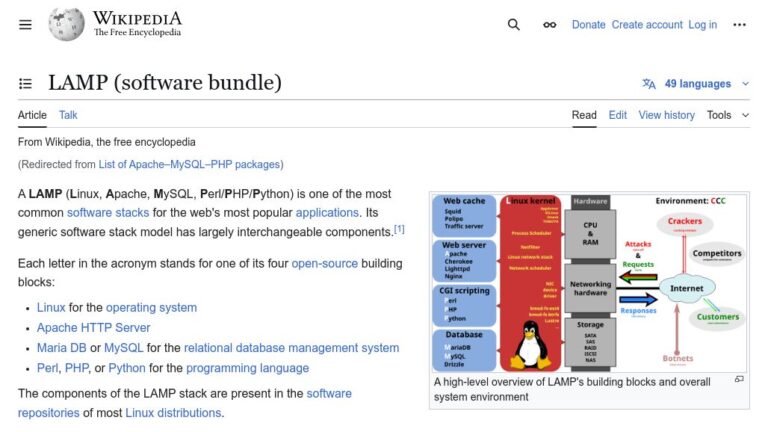This screenshot has height=432, width=768.
Task: Expand the Tools dropdown menu
Action: tap(727, 115)
